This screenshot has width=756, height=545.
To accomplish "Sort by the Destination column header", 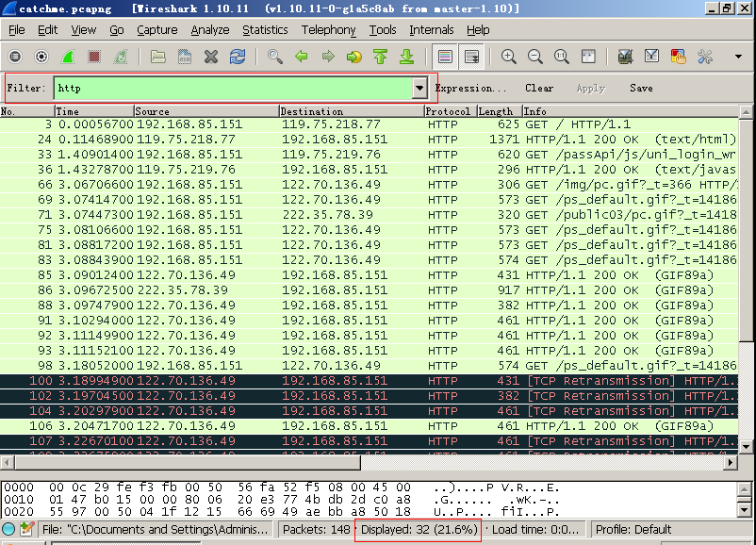I will click(352, 111).
